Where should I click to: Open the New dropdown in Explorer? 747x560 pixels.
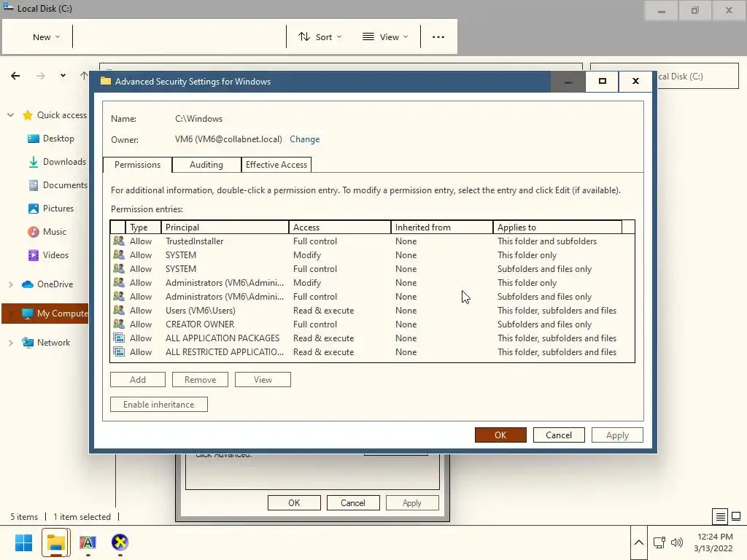[46, 36]
